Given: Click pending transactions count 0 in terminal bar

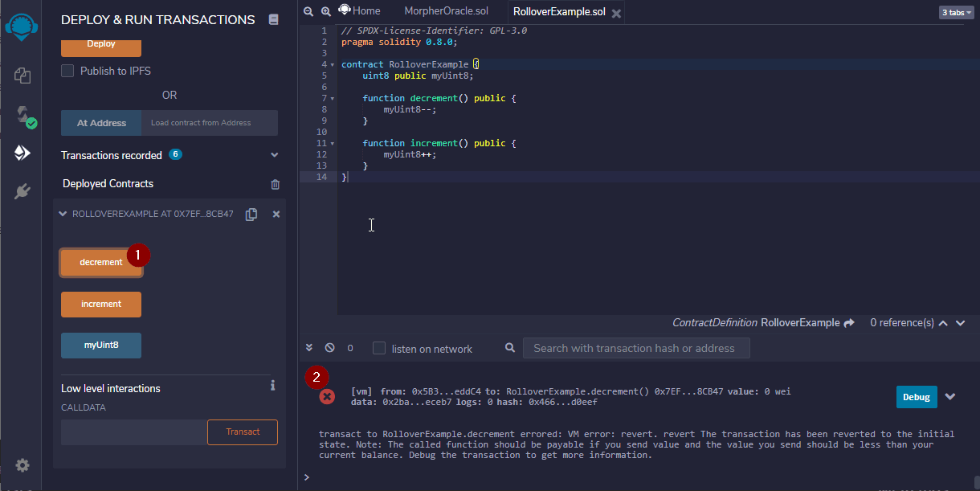Looking at the screenshot, I should pos(350,349).
